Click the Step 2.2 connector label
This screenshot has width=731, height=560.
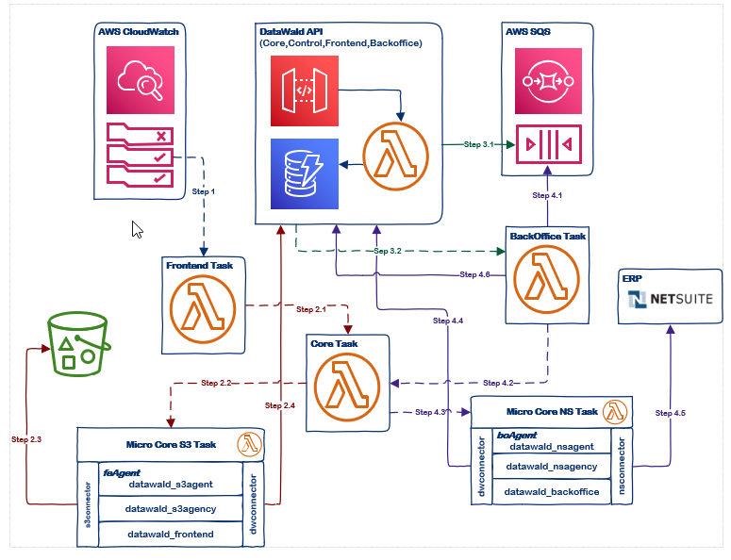(216, 383)
